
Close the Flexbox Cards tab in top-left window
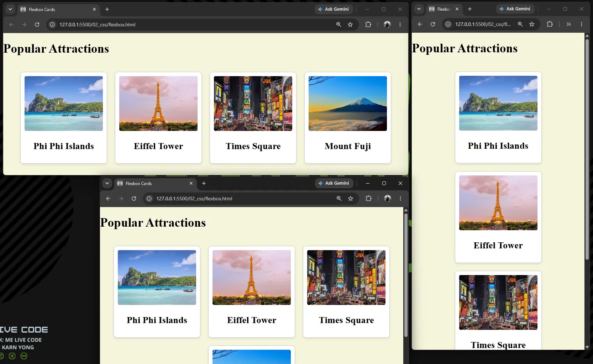tap(94, 9)
